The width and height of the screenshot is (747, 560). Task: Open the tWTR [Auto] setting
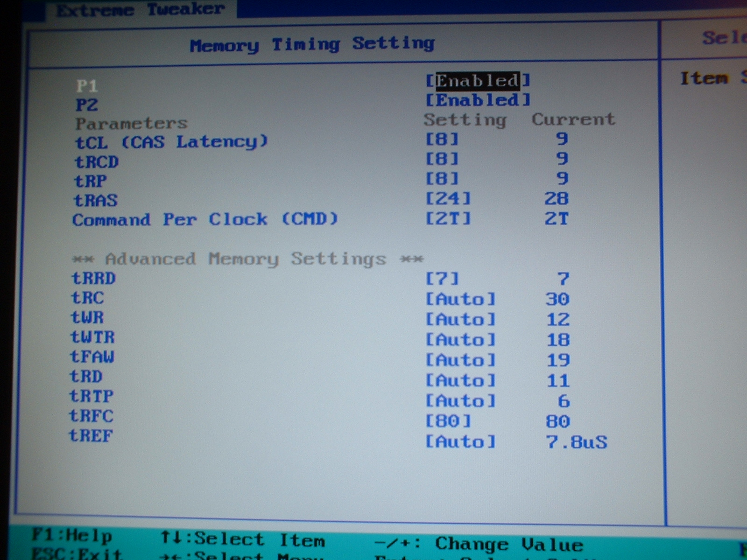(x=460, y=340)
